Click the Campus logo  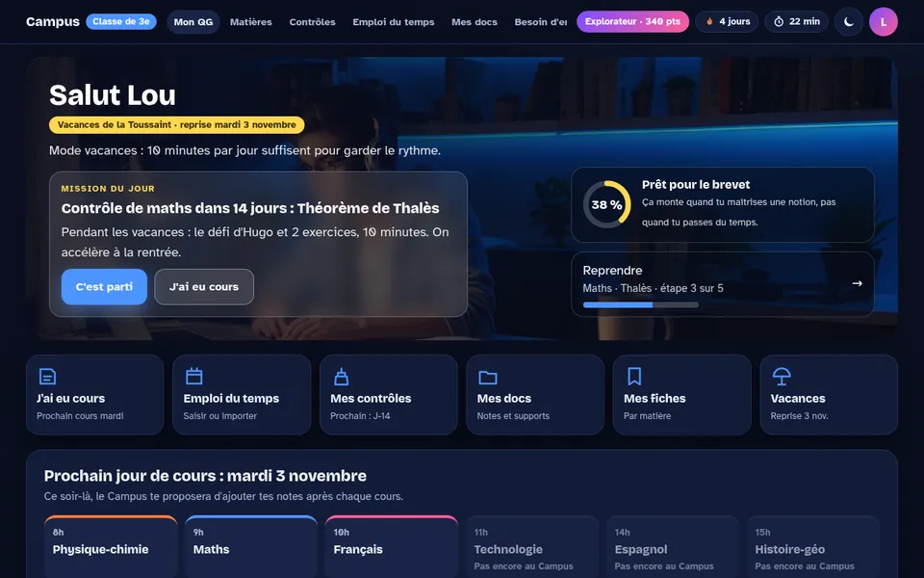(x=52, y=22)
